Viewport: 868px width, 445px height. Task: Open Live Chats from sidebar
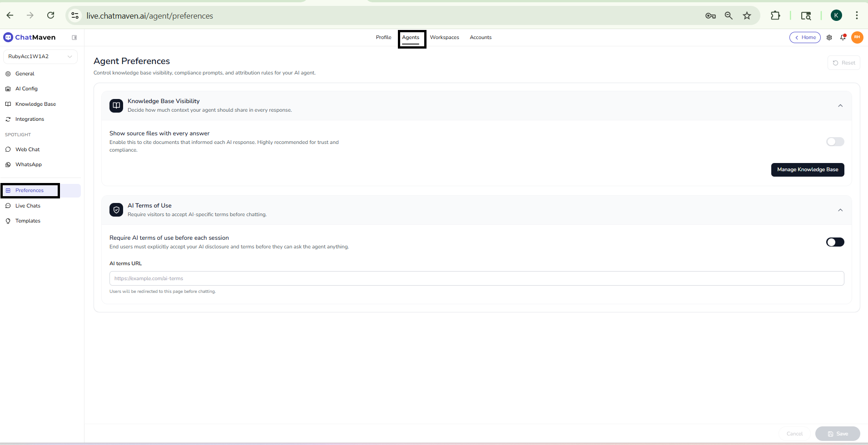point(28,206)
